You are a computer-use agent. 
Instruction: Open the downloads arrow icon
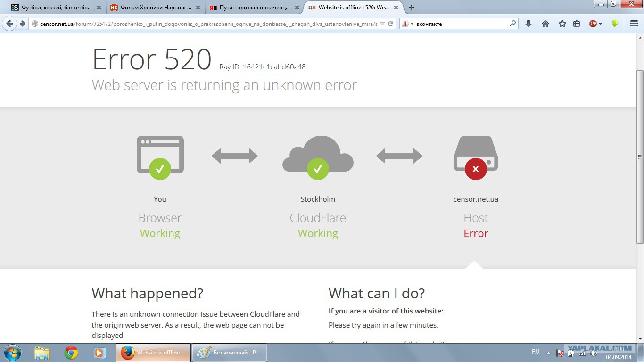pos(528,24)
